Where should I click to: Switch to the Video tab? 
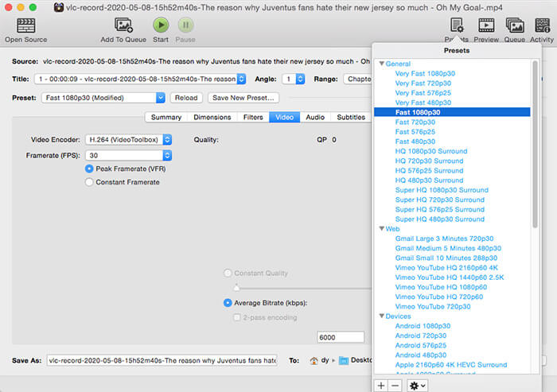(285, 117)
